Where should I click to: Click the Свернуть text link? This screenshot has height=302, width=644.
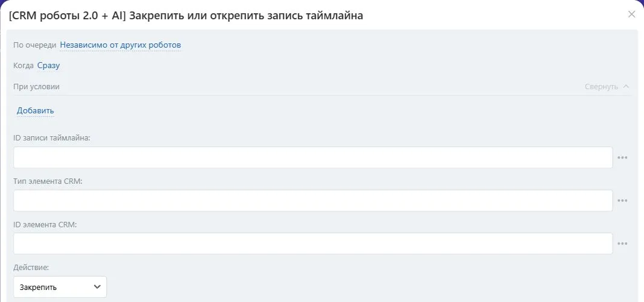pos(601,87)
